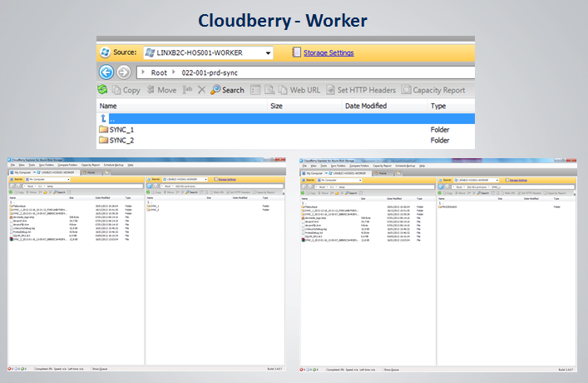Click the grey Forward arrow in large panel
The height and width of the screenshot is (383, 588).
[x=124, y=72]
